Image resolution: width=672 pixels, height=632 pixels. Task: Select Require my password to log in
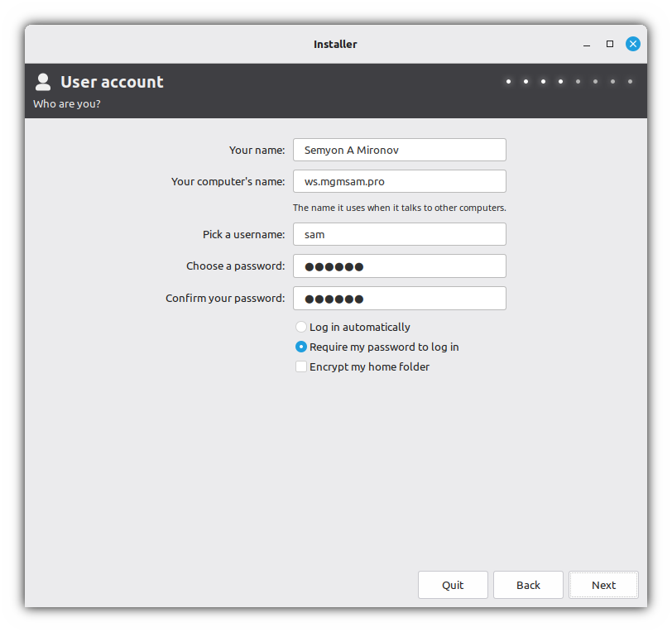point(301,347)
